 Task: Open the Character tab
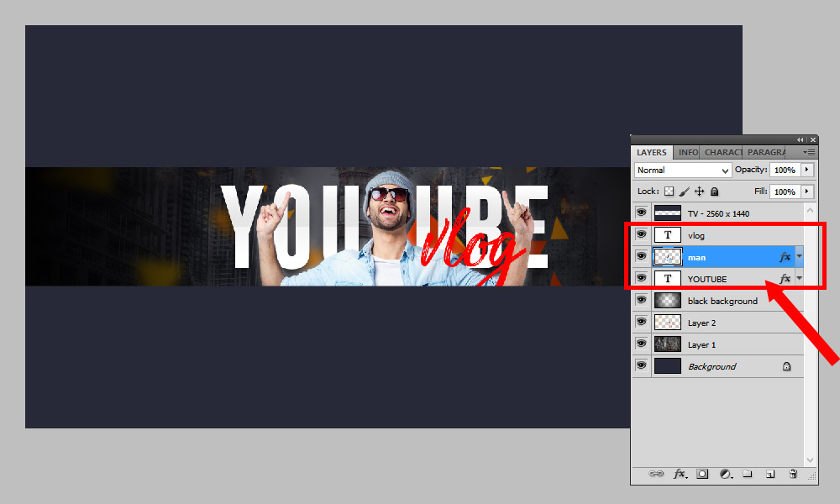(x=722, y=153)
